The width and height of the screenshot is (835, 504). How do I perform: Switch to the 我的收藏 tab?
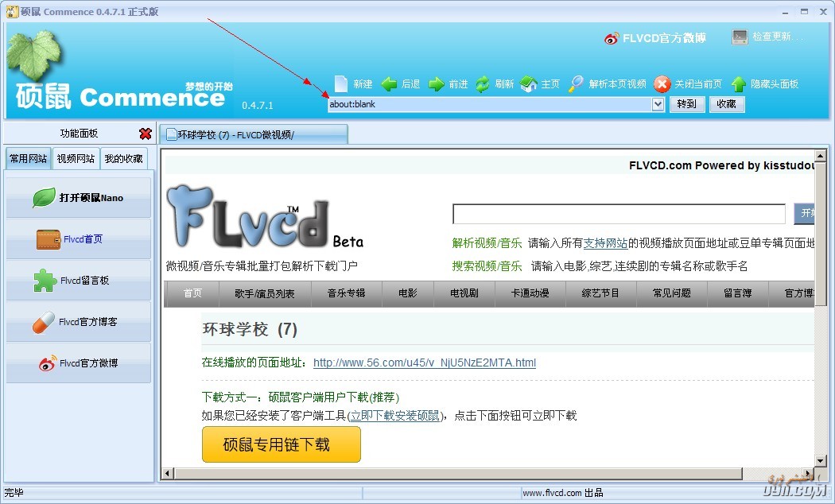click(123, 159)
